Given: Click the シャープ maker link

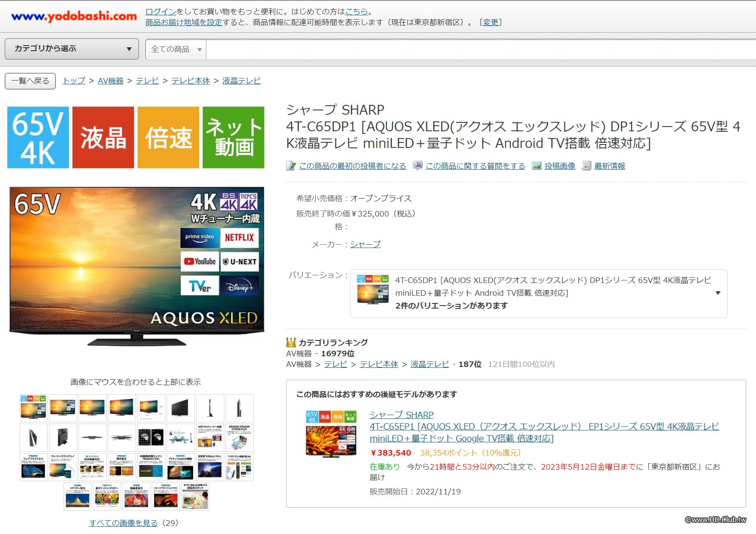Looking at the screenshot, I should [365, 244].
